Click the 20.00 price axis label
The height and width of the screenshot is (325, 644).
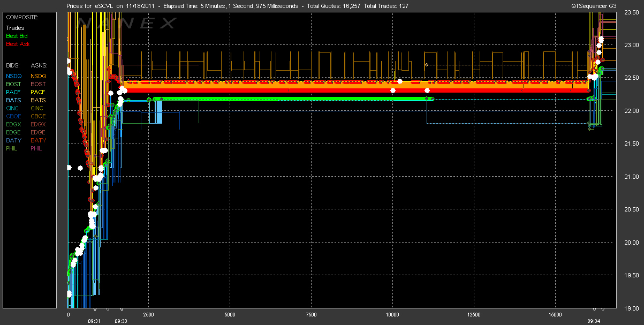[x=632, y=243]
